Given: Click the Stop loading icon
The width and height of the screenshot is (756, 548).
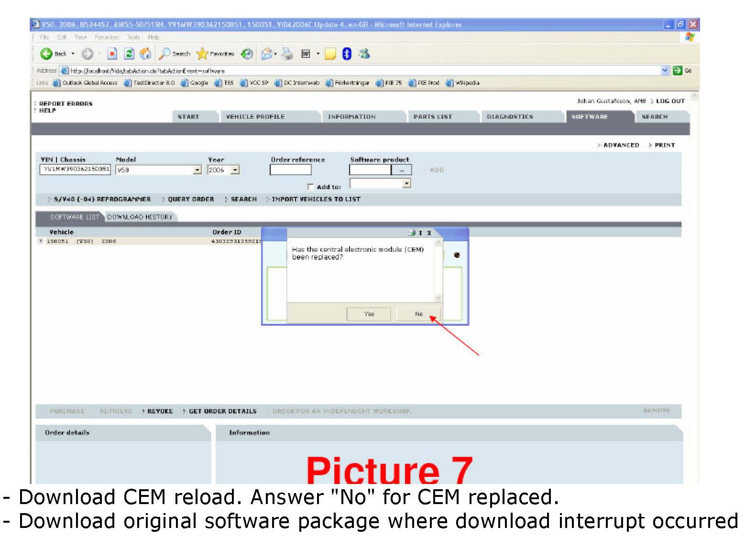Looking at the screenshot, I should tap(112, 54).
